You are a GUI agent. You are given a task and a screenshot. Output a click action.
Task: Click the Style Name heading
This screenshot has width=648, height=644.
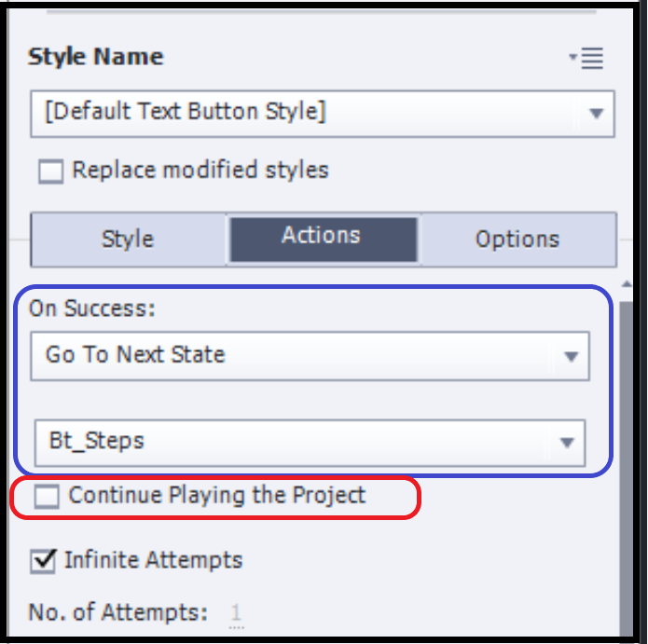tap(95, 57)
